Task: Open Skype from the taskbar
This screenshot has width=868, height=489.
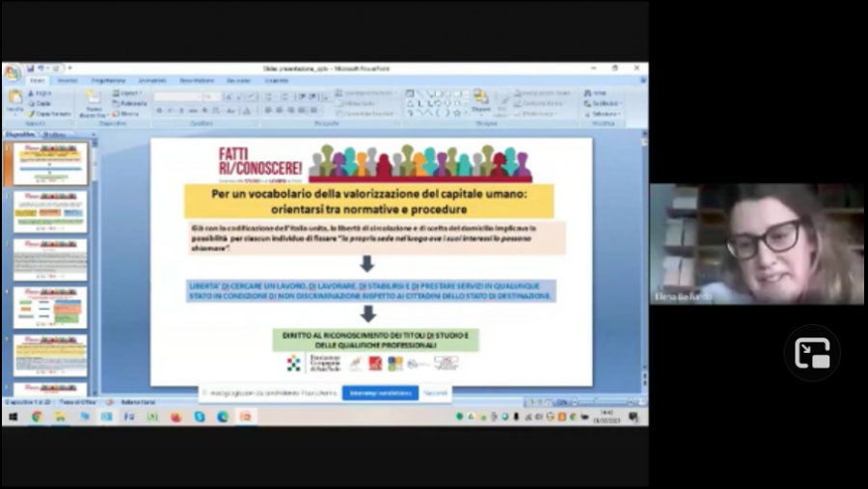Action: pos(200,417)
